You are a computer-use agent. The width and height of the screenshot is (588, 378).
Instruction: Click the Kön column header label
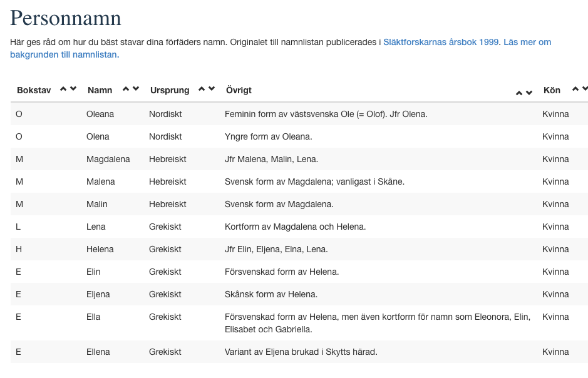click(x=552, y=90)
